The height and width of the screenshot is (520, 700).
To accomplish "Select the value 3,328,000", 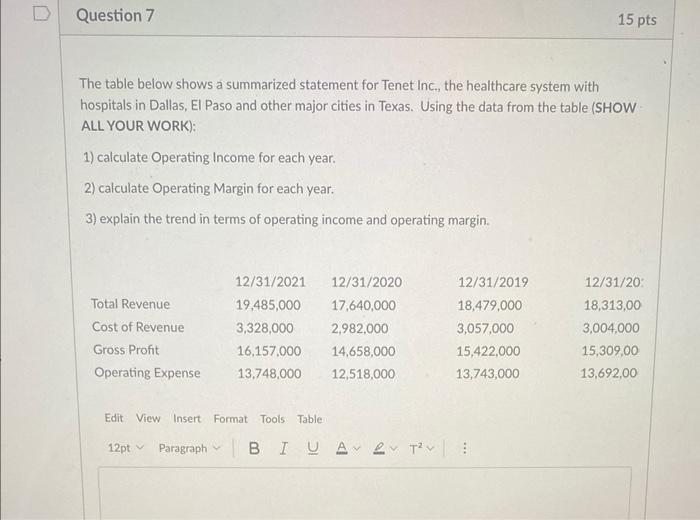I will [x=265, y=328].
